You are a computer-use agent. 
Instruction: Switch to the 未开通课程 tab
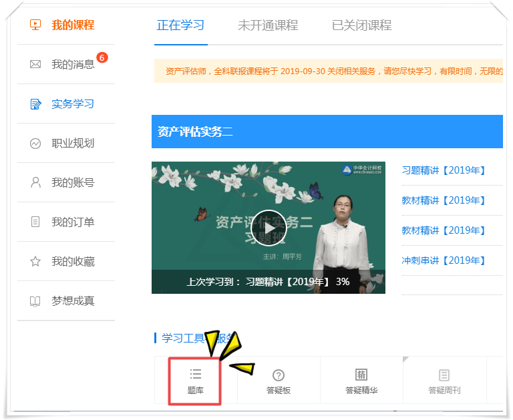pos(268,25)
